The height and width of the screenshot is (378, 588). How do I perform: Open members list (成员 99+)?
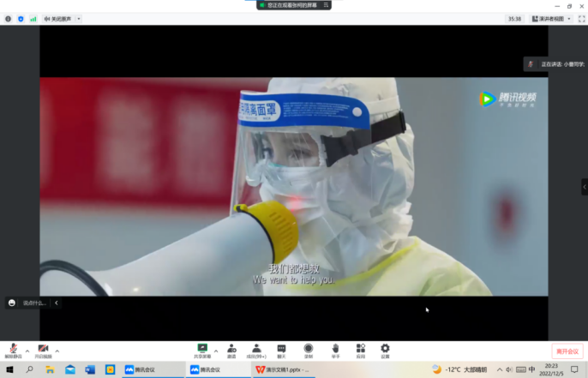coord(256,351)
